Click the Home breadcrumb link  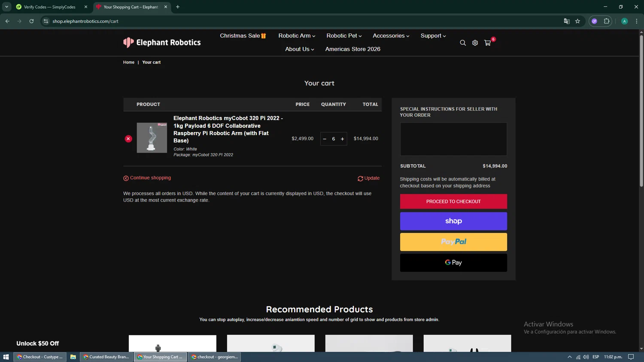coord(129,62)
